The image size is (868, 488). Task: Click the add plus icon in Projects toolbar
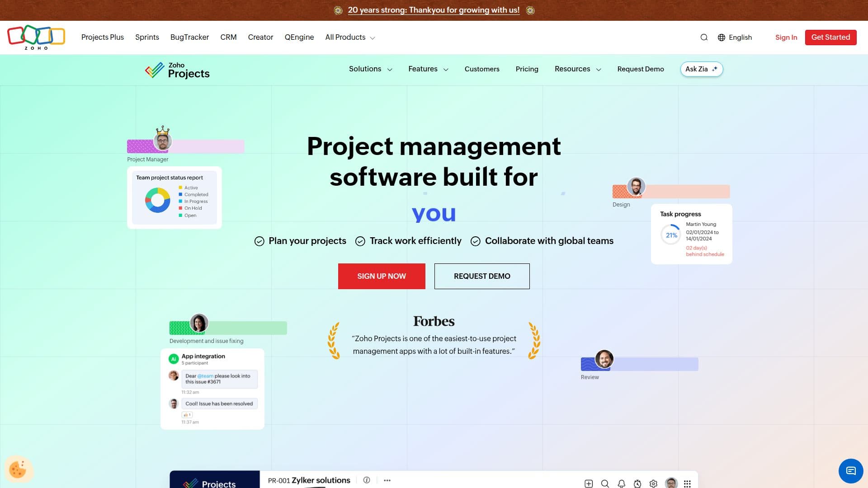(x=589, y=483)
